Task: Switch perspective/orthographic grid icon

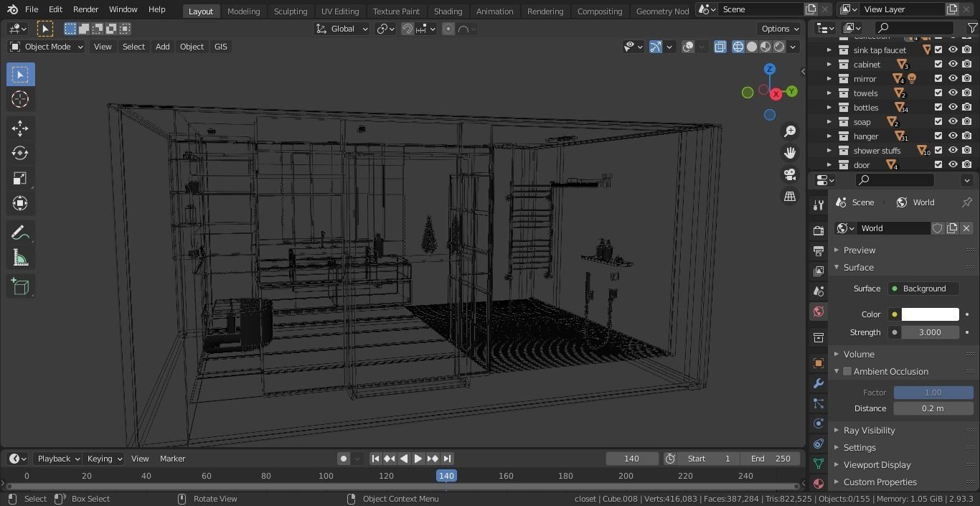Action: click(x=790, y=196)
